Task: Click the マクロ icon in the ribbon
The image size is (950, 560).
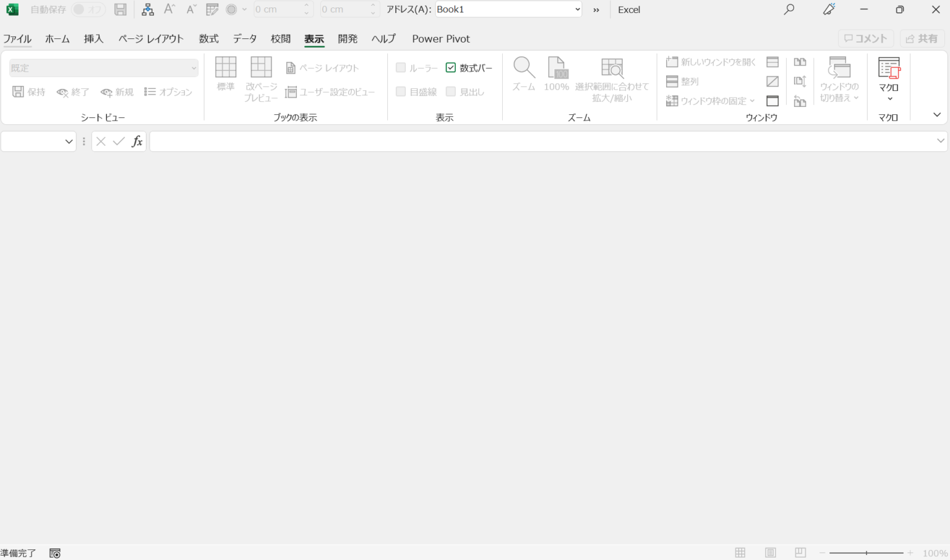Action: click(x=889, y=68)
